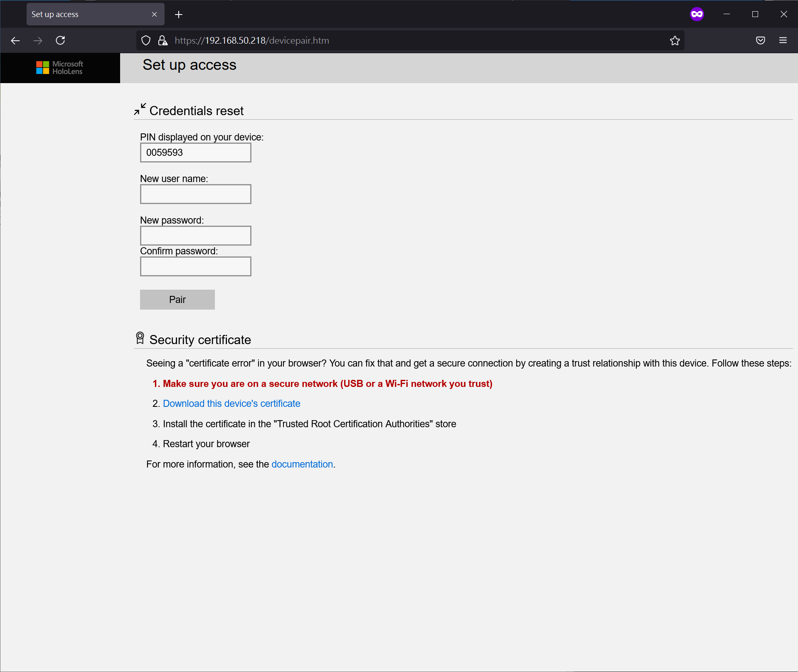
Task: Click the browser back arrow
Action: point(15,40)
